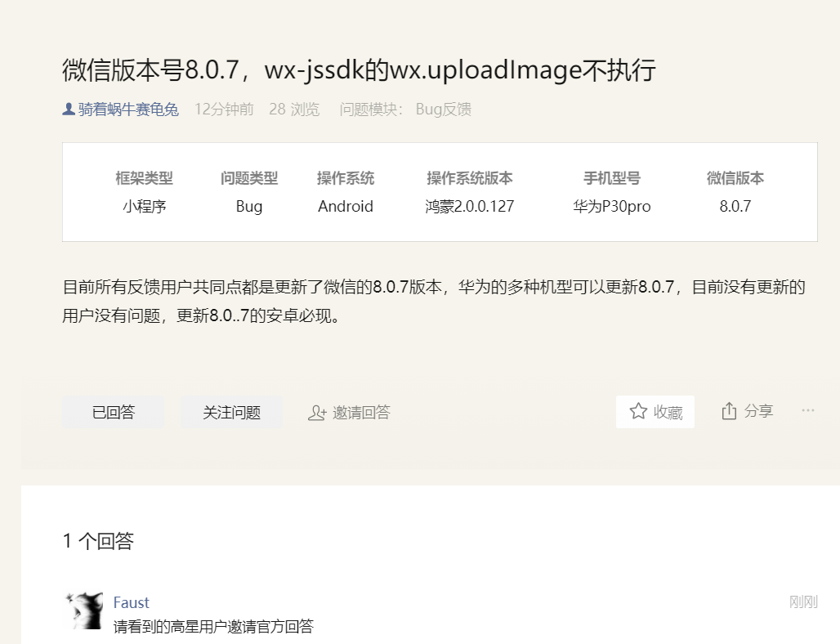Viewport: 840px width, 644px height.
Task: Bookmark the post with 收藏
Action: (655, 411)
